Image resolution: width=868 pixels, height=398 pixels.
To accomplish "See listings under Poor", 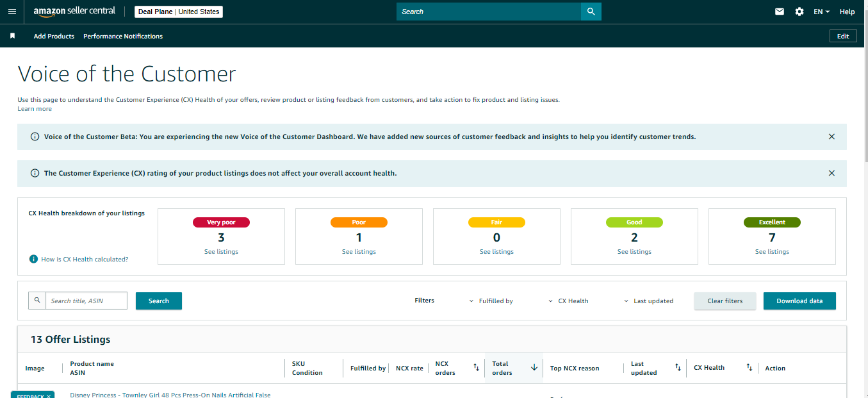I will [x=359, y=251].
